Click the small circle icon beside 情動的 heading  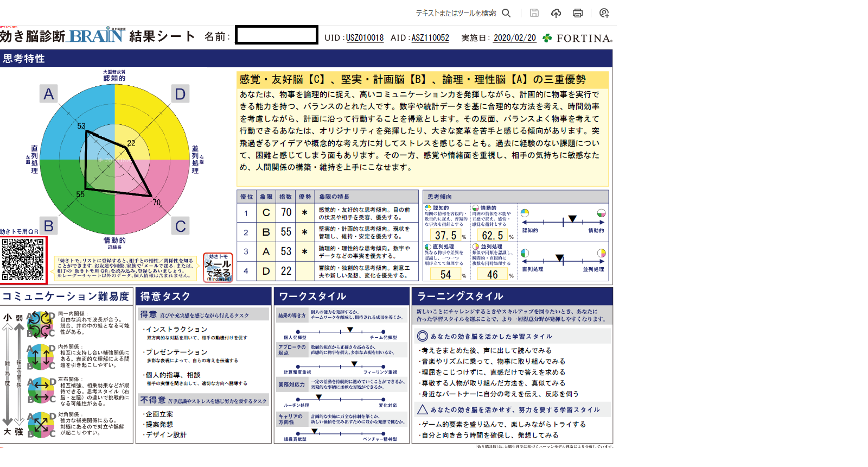[x=476, y=208]
